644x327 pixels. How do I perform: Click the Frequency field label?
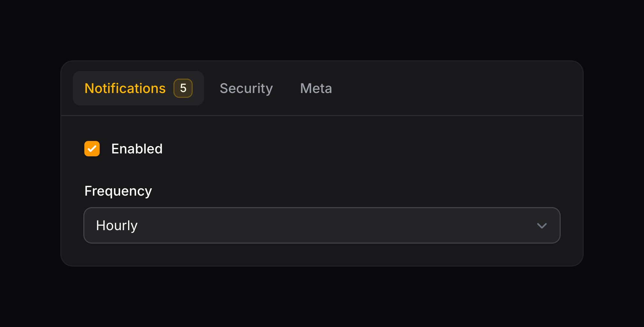tap(118, 191)
